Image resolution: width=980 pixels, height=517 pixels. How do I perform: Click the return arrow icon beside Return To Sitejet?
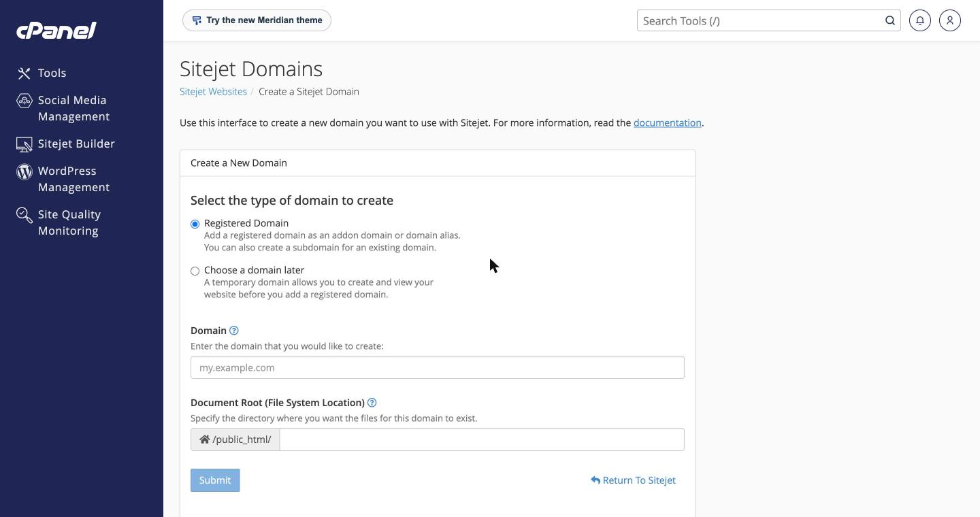click(595, 480)
